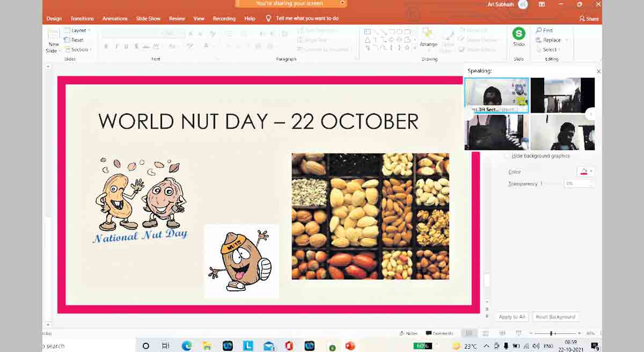Toggle italic formatting

[117, 47]
